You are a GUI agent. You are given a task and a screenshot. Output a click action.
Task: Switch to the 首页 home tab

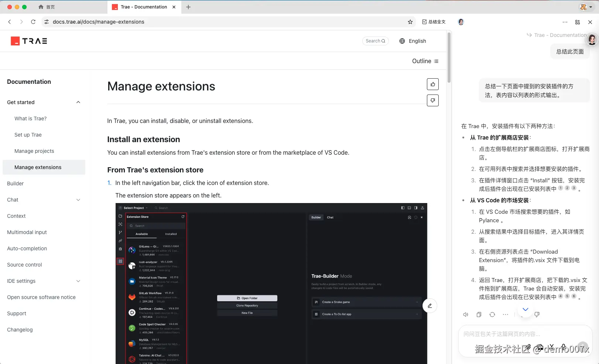[47, 7]
